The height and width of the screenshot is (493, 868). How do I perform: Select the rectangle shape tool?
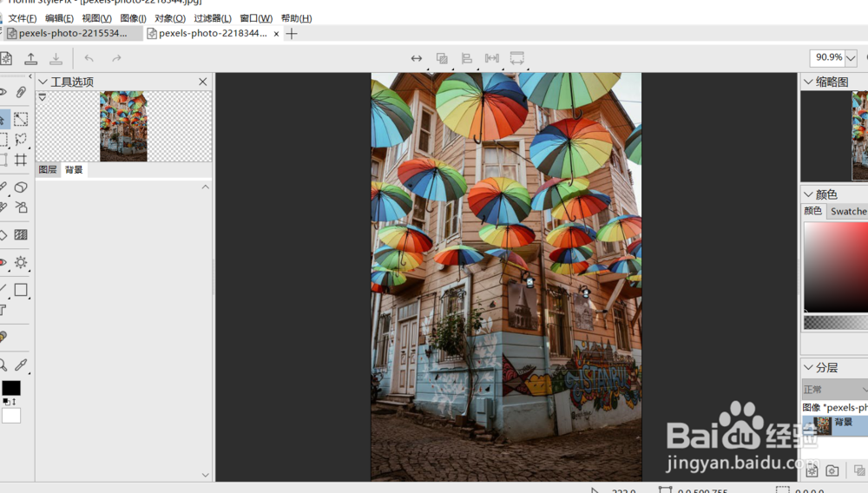(x=21, y=289)
